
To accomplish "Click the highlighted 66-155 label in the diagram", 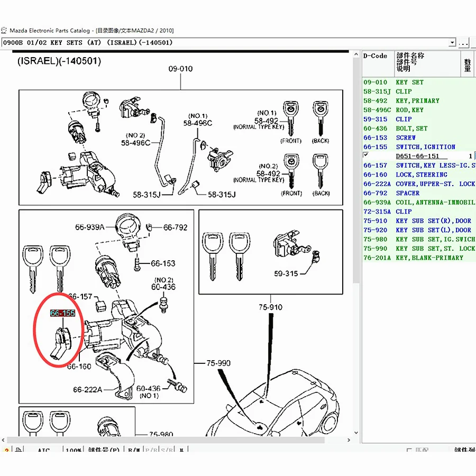I will pos(62,313).
